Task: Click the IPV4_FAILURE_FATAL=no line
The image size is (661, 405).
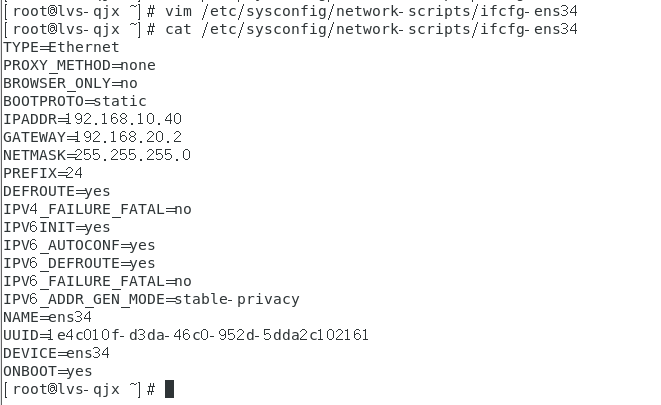Action: [97, 209]
